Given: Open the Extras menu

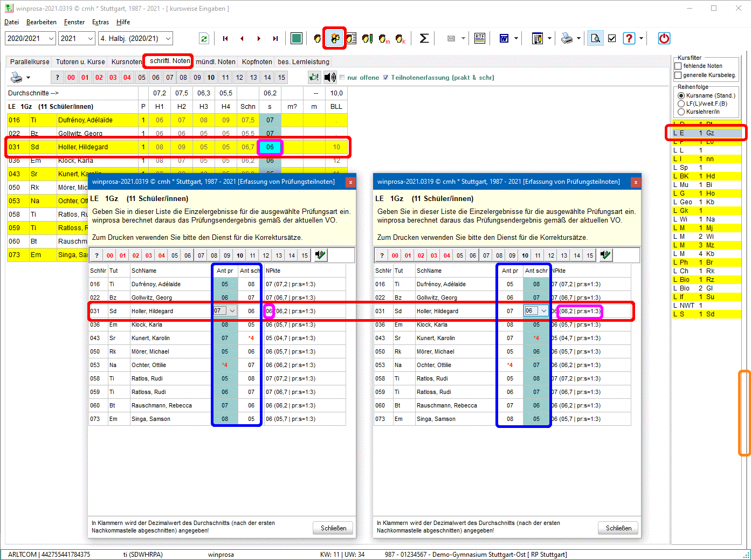Looking at the screenshot, I should pos(100,22).
